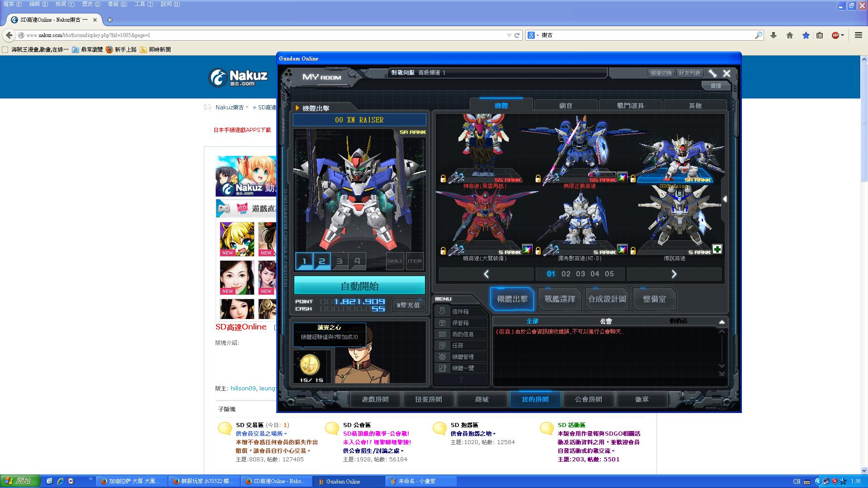Viewport: 868px width, 488px height.
Task: Click rainbow color swatch on 曉高達
Action: coord(527,249)
